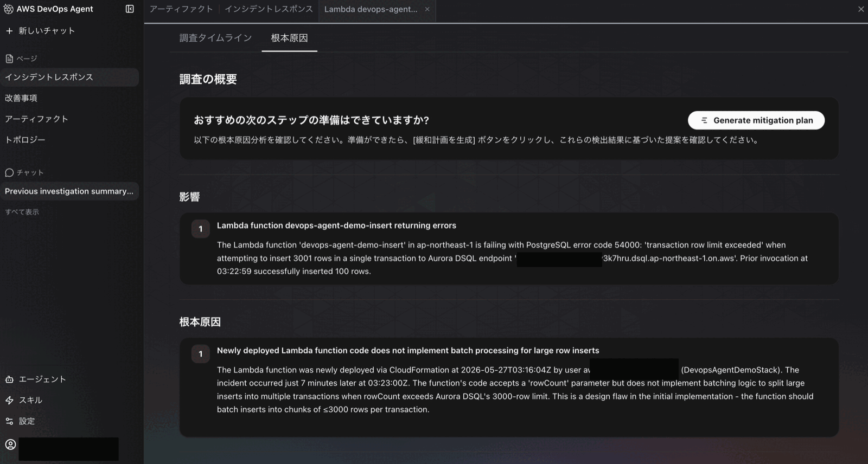The image size is (868, 464).
Task: Click the Generate mitigation plan button
Action: pyautogui.click(x=756, y=120)
